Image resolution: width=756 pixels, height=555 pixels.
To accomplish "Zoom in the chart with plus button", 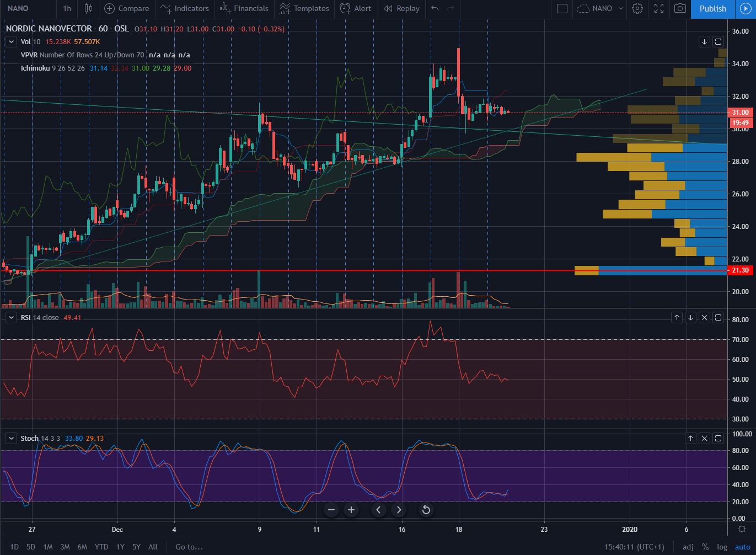I will click(351, 510).
